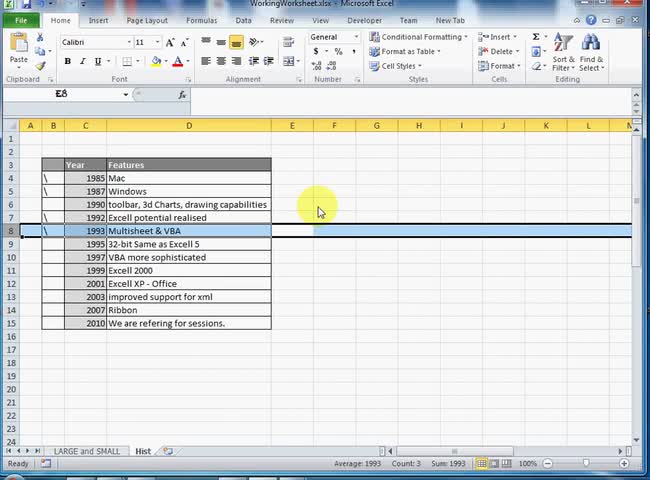The image size is (650, 480).
Task: Toggle Bold formatting
Action: [x=68, y=61]
